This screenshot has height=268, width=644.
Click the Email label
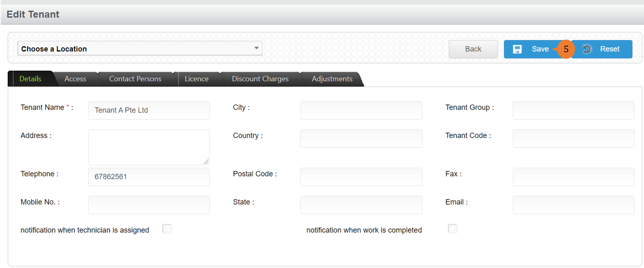(456, 202)
